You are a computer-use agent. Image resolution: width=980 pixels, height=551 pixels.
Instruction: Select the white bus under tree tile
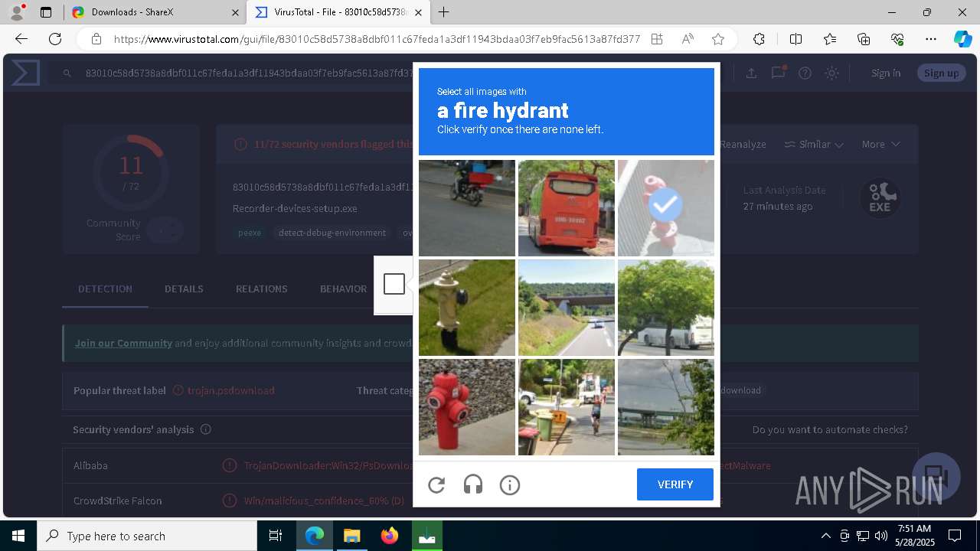[666, 308]
